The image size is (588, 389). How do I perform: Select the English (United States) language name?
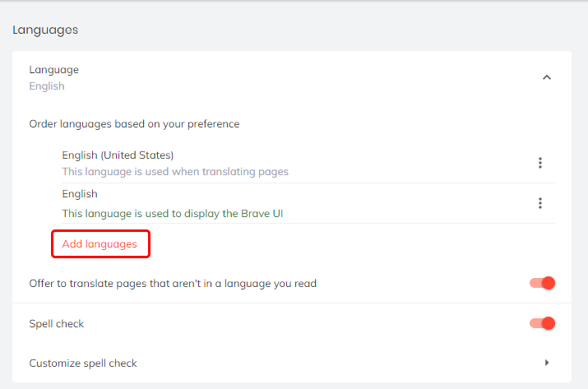pyautogui.click(x=118, y=155)
